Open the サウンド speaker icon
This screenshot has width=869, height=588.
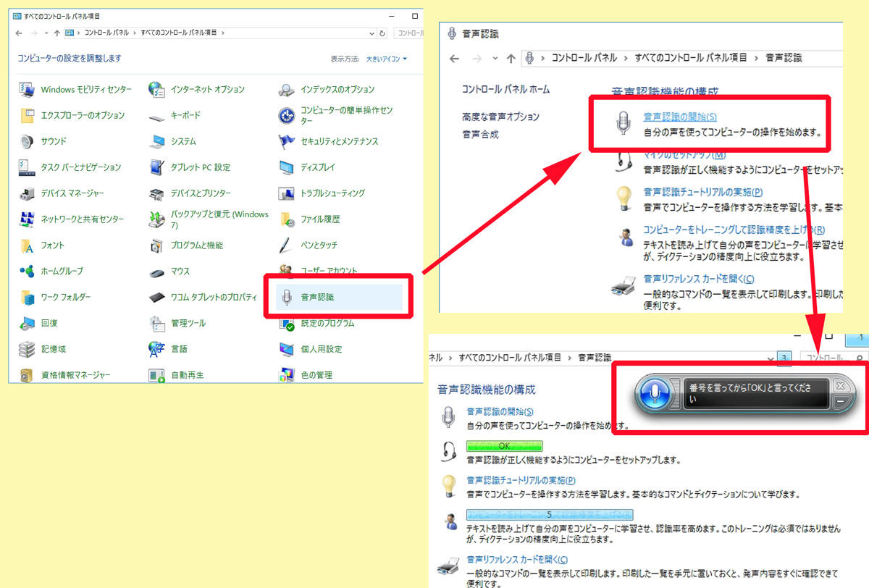(27, 141)
